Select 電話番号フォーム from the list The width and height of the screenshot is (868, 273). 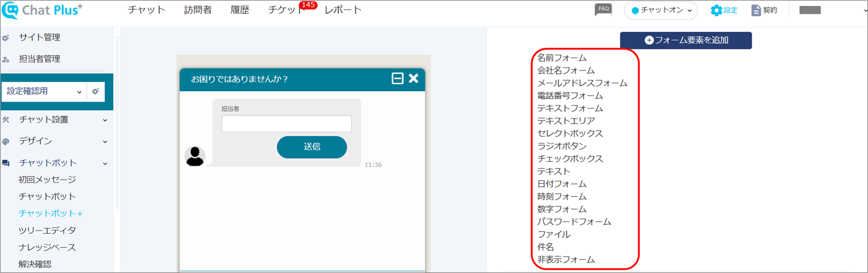point(570,96)
